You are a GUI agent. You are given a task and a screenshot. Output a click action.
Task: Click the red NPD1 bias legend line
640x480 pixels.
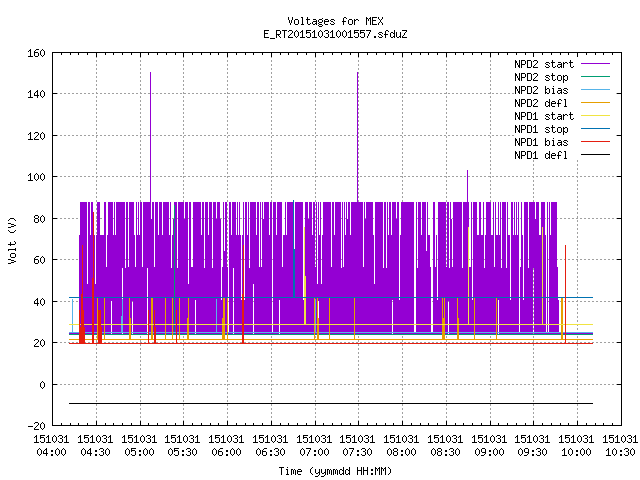click(596, 142)
